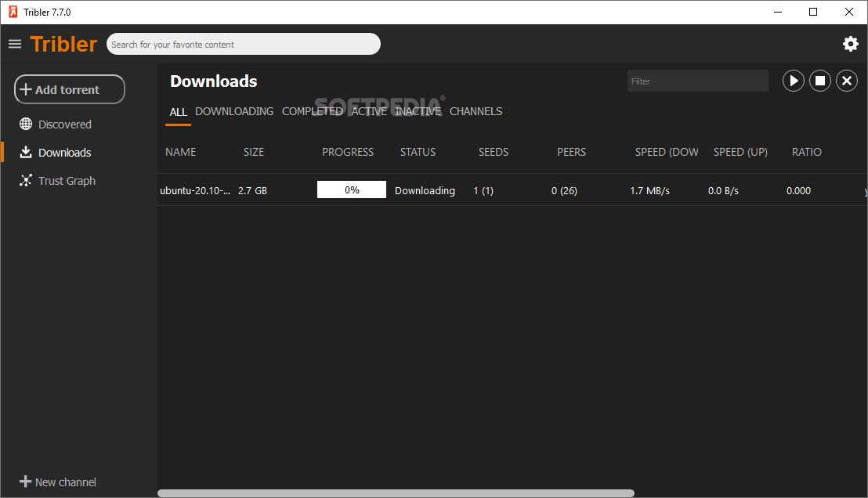This screenshot has width=868, height=498.
Task: Switch to the DOWNLOADING tab
Action: (234, 111)
